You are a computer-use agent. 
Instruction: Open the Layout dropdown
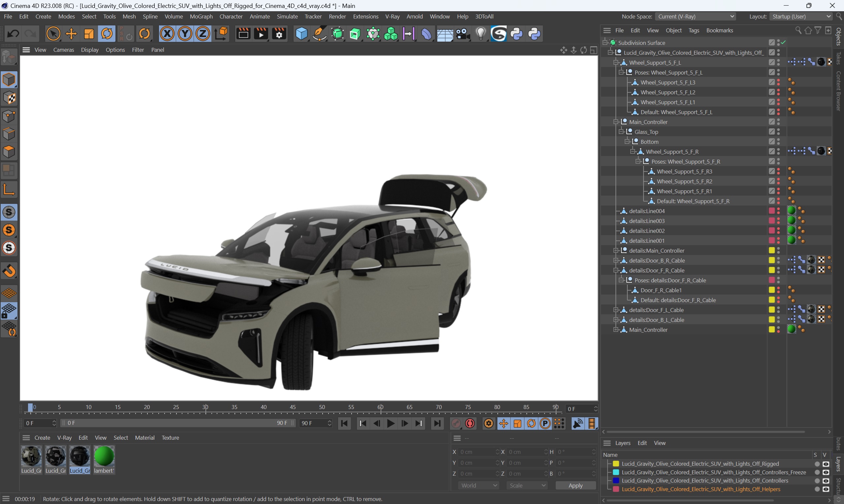coord(801,16)
